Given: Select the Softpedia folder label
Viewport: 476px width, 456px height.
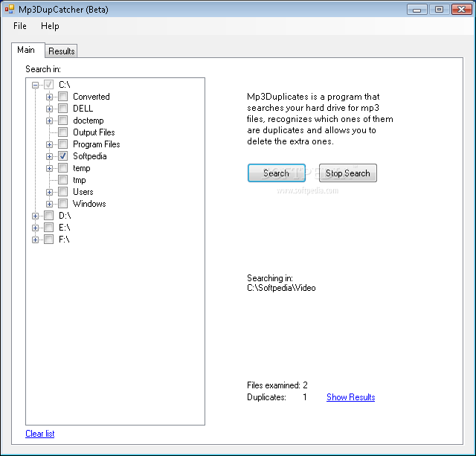Looking at the screenshot, I should [x=90, y=156].
